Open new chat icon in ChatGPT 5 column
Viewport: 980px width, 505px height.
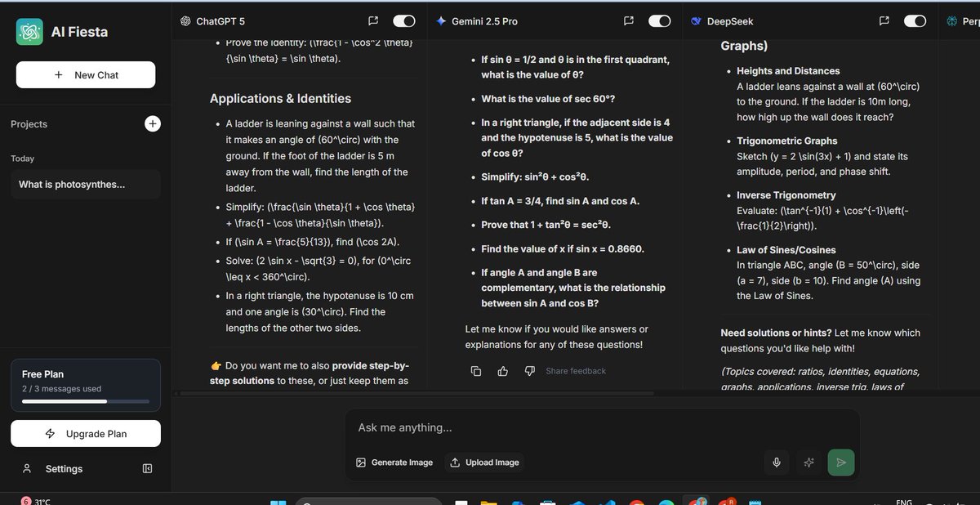click(372, 21)
